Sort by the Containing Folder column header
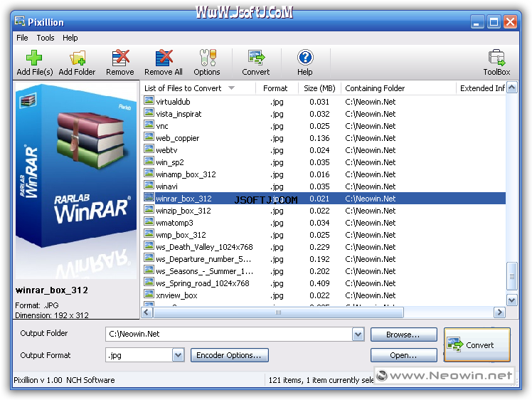This screenshot has width=532, height=400. pyautogui.click(x=398, y=88)
